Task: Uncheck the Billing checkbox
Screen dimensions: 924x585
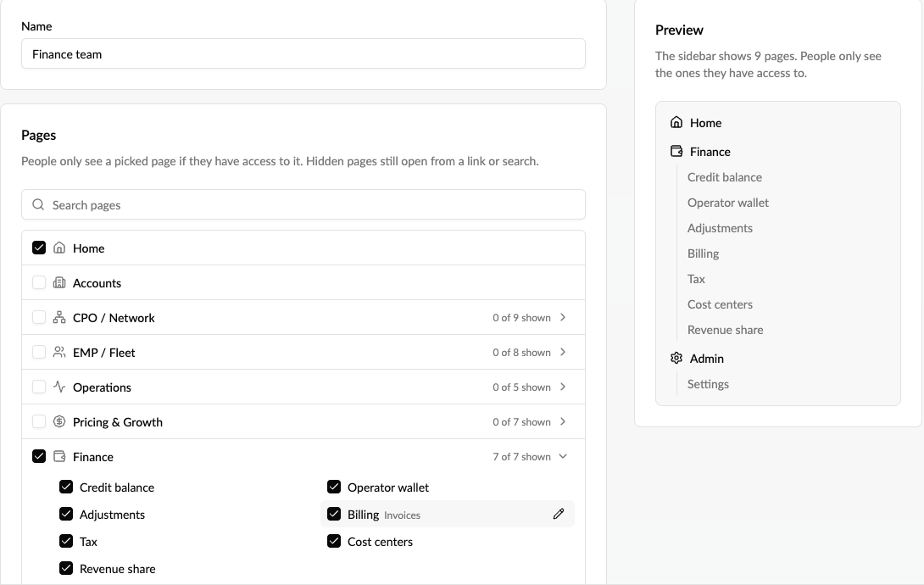Action: [334, 514]
